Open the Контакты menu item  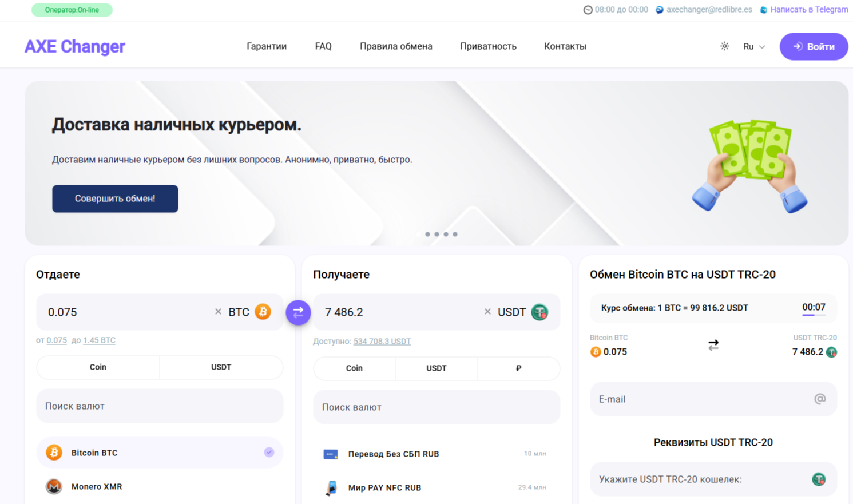(x=565, y=46)
